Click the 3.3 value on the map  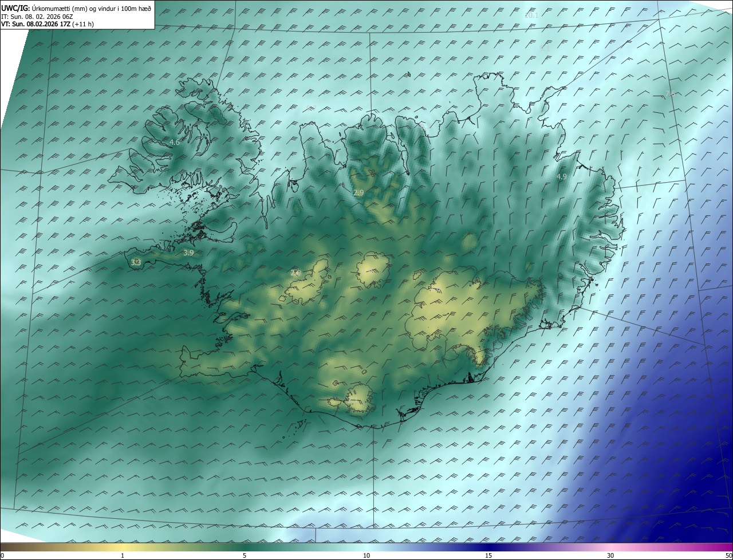pos(136,262)
